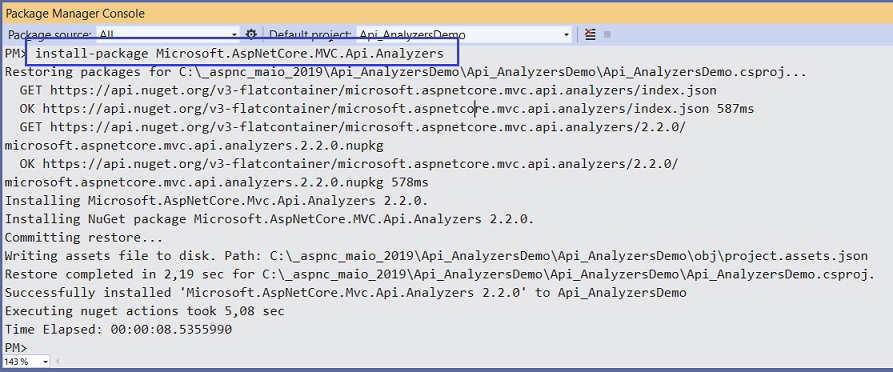The height and width of the screenshot is (372, 893).
Task: Click 'Installing Microsoft.AspNetCore.Mvc.Api.Analyzers 2.2.0.' line
Action: point(216,201)
